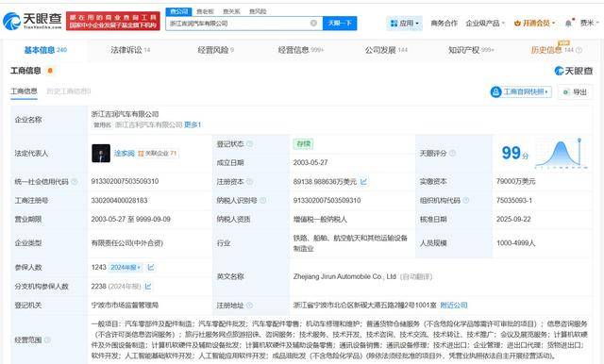Select the 查风险 search tab
Viewport: 604px width, 364px height.
click(x=258, y=11)
